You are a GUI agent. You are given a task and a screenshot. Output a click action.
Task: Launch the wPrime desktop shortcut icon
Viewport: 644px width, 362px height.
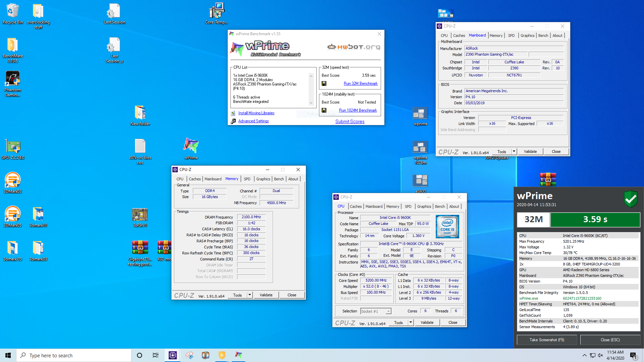191,148
